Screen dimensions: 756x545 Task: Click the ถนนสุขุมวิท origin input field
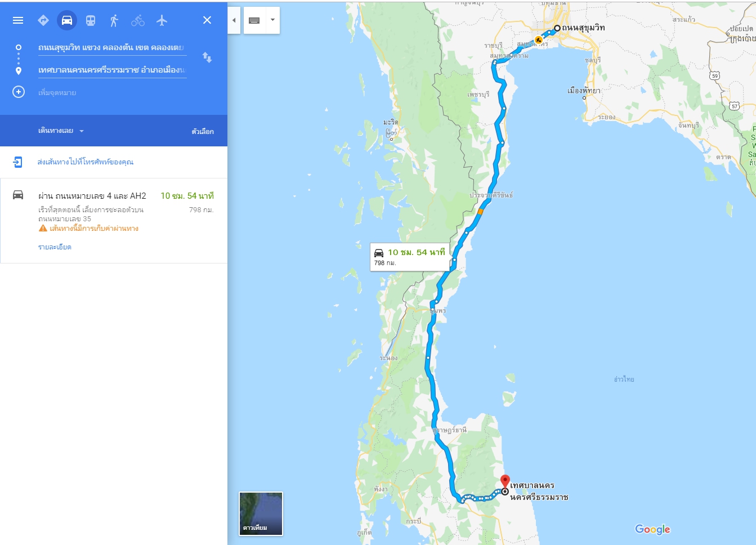[112, 47]
